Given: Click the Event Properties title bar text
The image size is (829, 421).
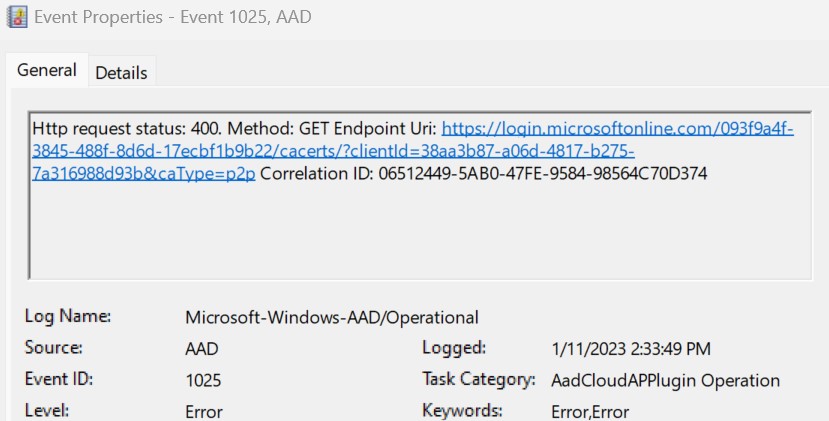Looking at the screenshot, I should [173, 17].
